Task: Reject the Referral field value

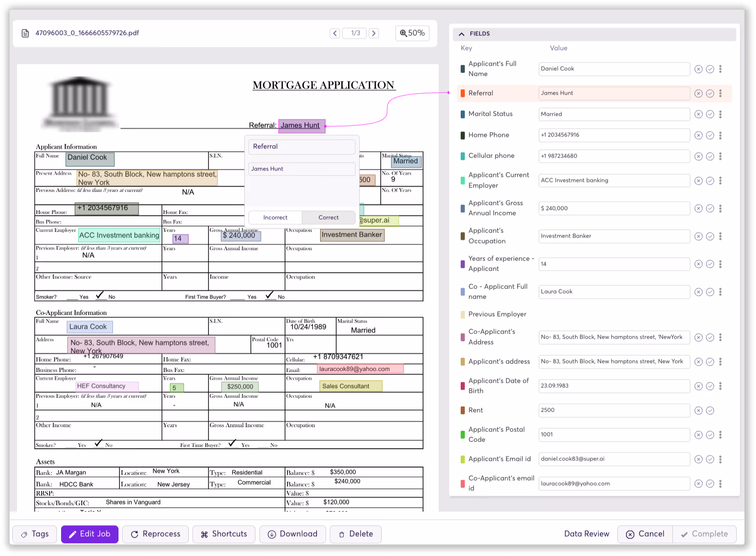Action: tap(699, 93)
